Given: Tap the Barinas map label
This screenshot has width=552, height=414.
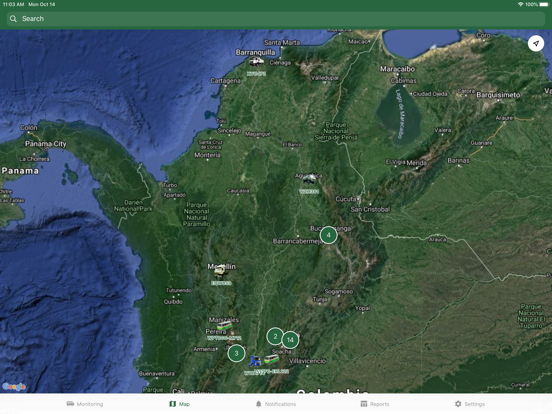Looking at the screenshot, I should pos(458,161).
